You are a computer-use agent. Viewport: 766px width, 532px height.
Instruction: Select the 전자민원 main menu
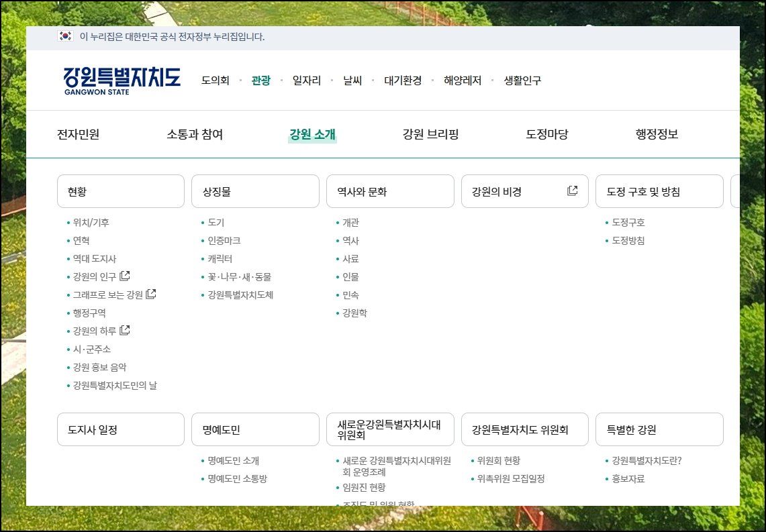tap(78, 134)
